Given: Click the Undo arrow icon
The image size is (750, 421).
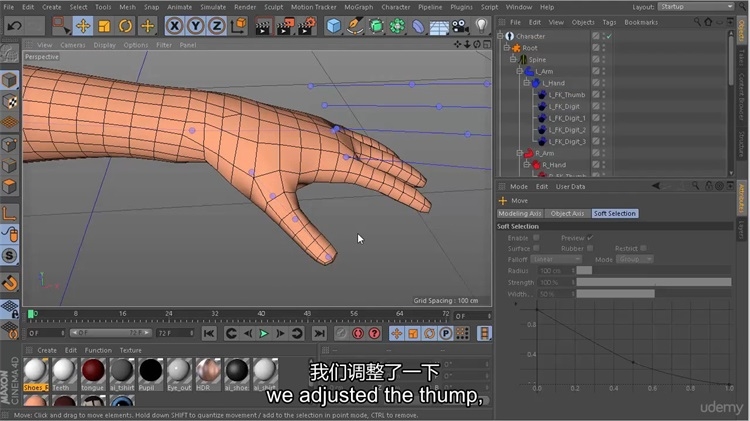Looking at the screenshot, I should coord(13,25).
